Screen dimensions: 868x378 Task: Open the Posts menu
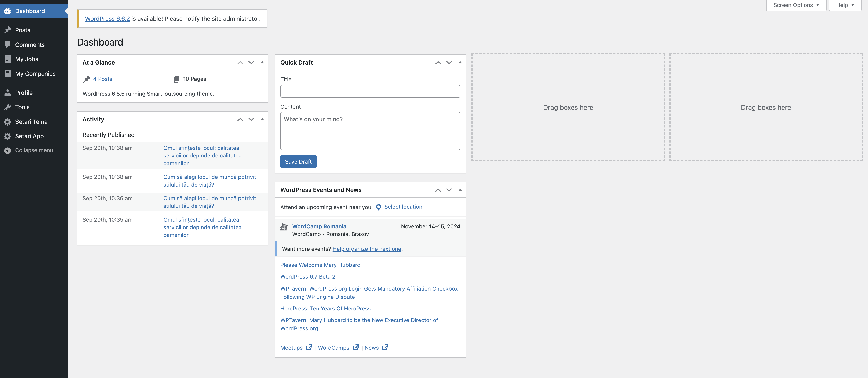click(x=34, y=30)
